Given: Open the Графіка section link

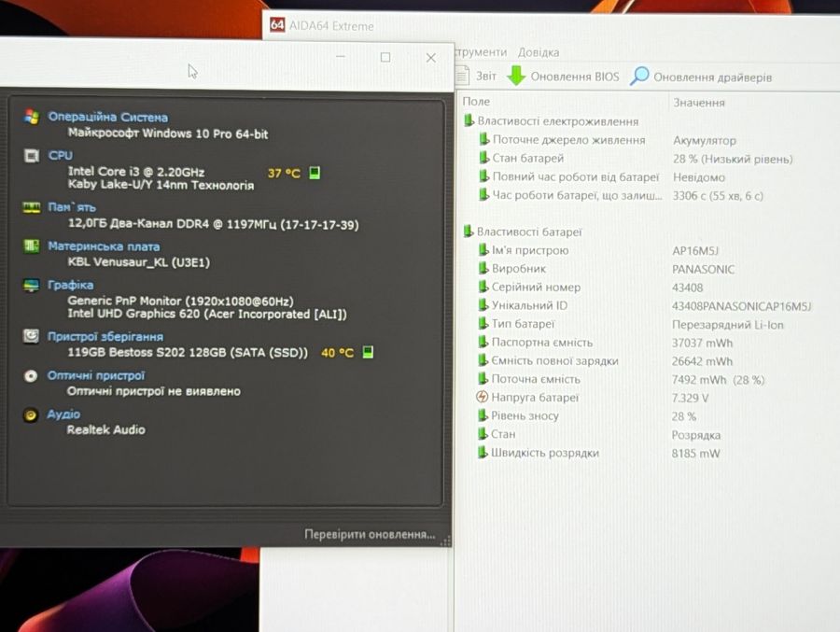Looking at the screenshot, I should tap(70, 285).
